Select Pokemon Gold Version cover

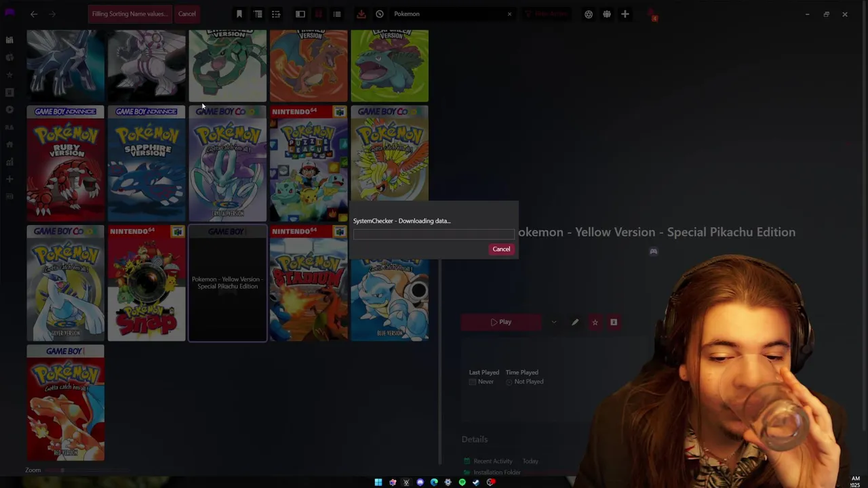click(x=390, y=153)
